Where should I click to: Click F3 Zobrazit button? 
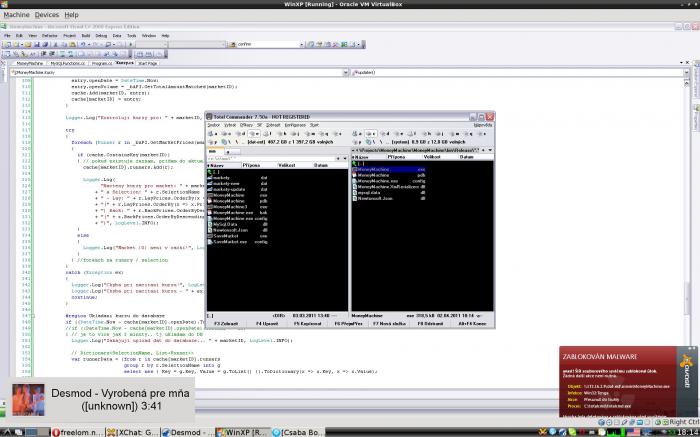226,324
